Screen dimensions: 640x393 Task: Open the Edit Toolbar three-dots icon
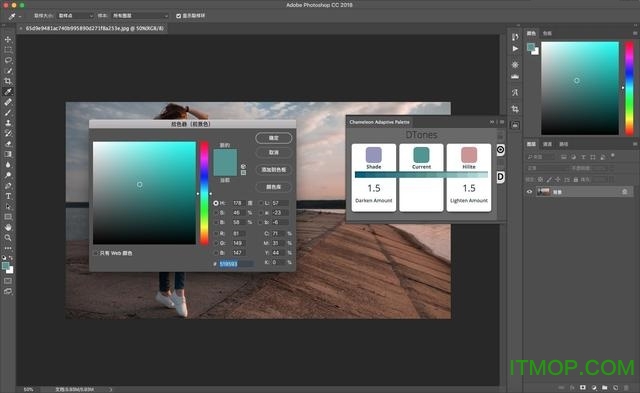8,248
